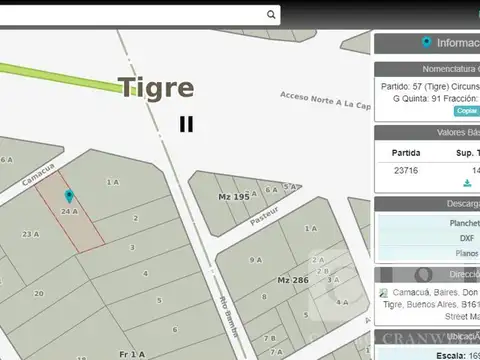
Task: Click the pin icon in Informacion header
Action: (426, 42)
